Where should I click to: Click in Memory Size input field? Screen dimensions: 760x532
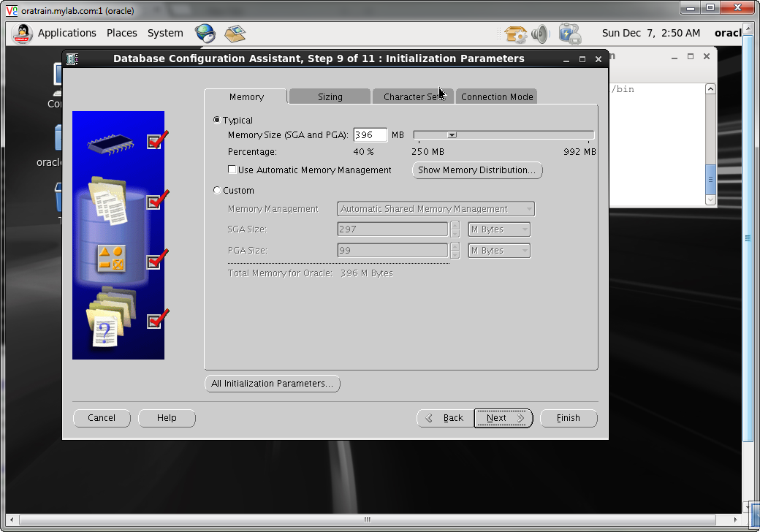tap(370, 134)
